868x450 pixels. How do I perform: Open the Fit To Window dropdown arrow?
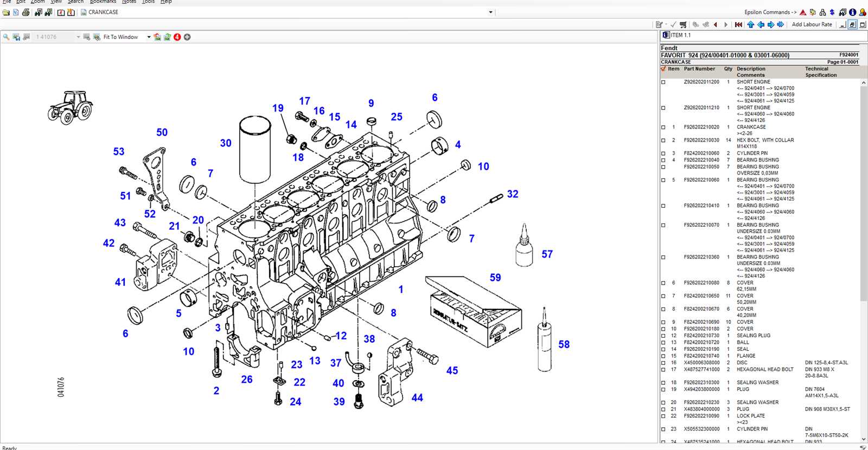click(x=149, y=37)
